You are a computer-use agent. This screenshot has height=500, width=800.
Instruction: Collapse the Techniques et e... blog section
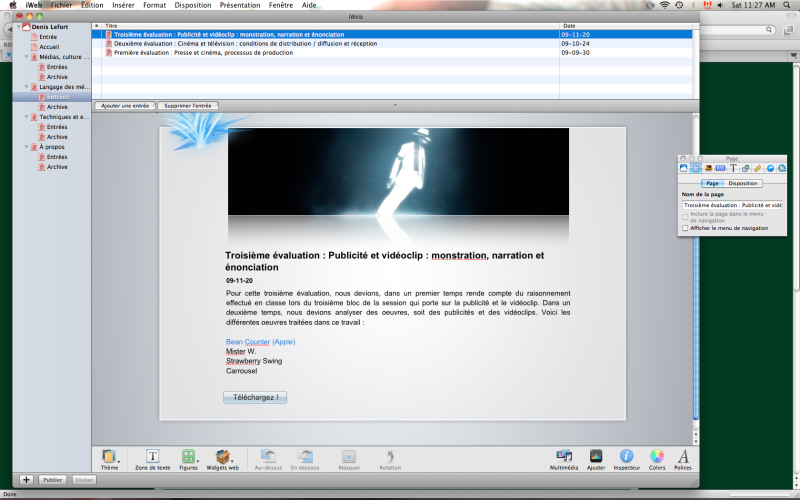27,117
